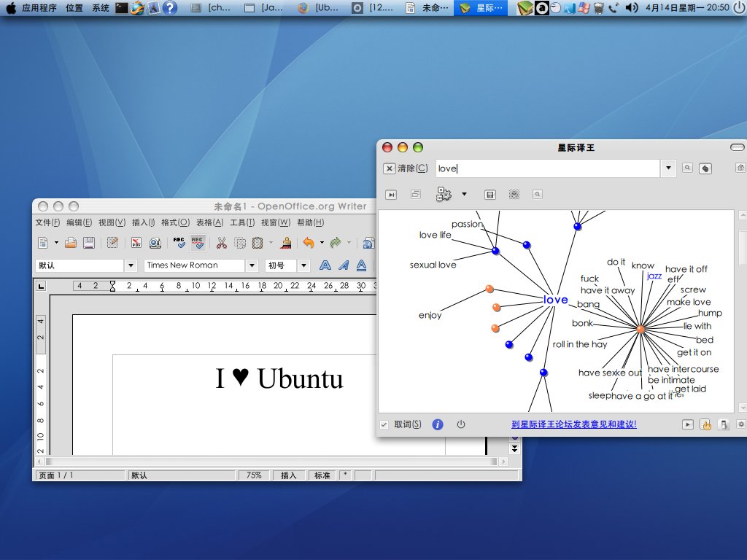The height and width of the screenshot is (560, 747).
Task: Click New Document icon in Writer toolbar
Action: pyautogui.click(x=43, y=243)
